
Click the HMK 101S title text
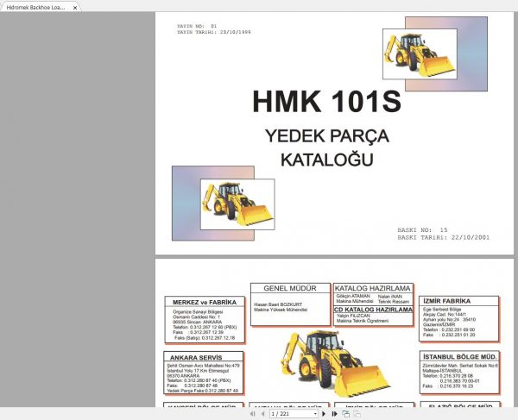click(x=326, y=101)
